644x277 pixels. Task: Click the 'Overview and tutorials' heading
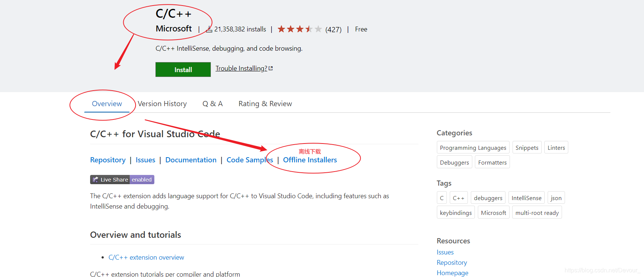(136, 235)
